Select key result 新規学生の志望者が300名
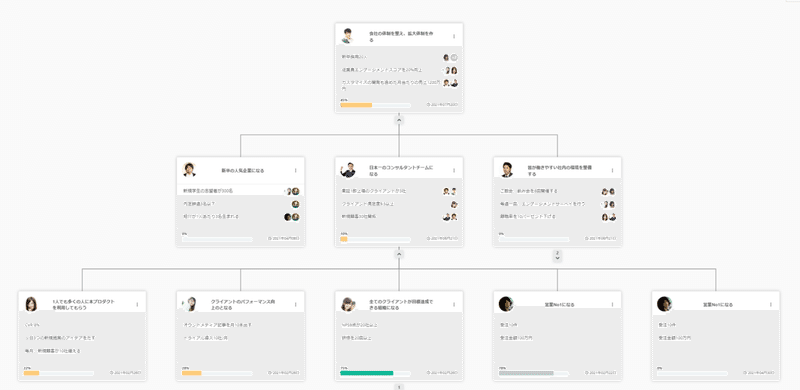The width and height of the screenshot is (800, 390). click(208, 190)
